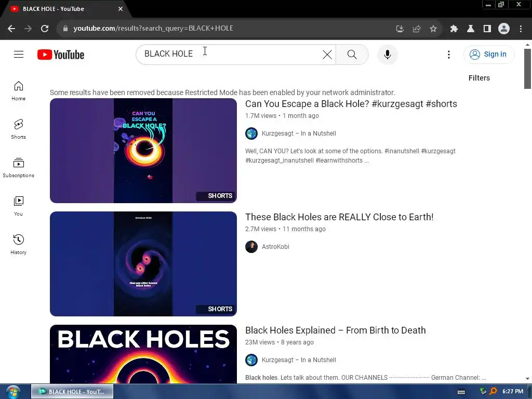Click the scrollbar down arrow

tap(527, 379)
